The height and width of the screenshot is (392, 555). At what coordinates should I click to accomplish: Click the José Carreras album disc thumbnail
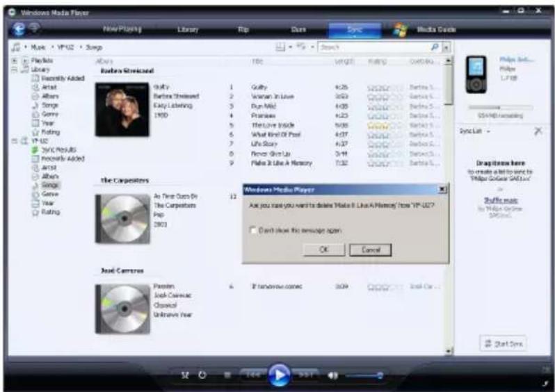(122, 309)
